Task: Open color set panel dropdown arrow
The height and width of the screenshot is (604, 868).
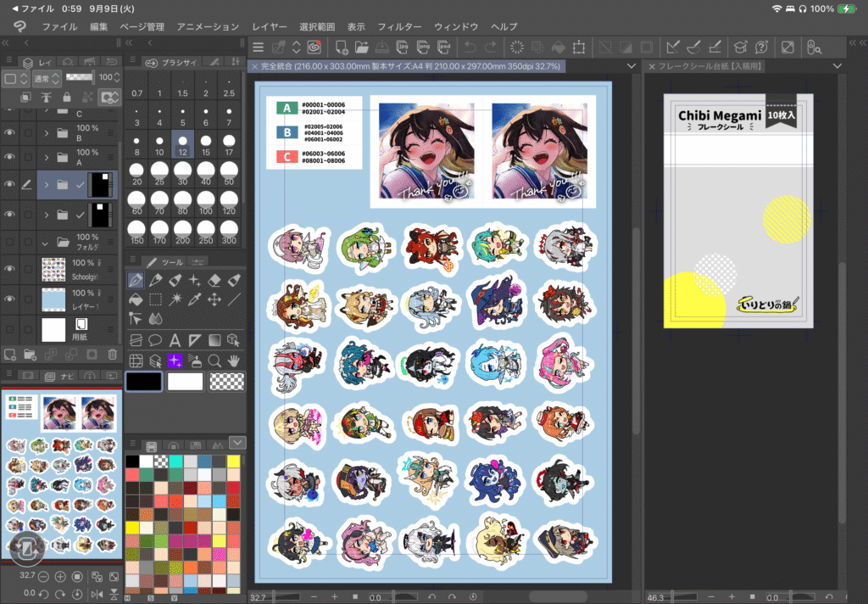Action: point(237,442)
